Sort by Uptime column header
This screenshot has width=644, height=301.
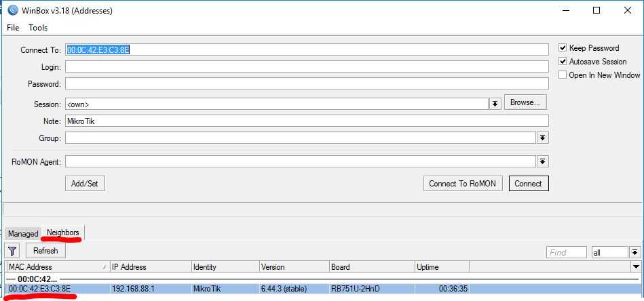[x=442, y=267]
